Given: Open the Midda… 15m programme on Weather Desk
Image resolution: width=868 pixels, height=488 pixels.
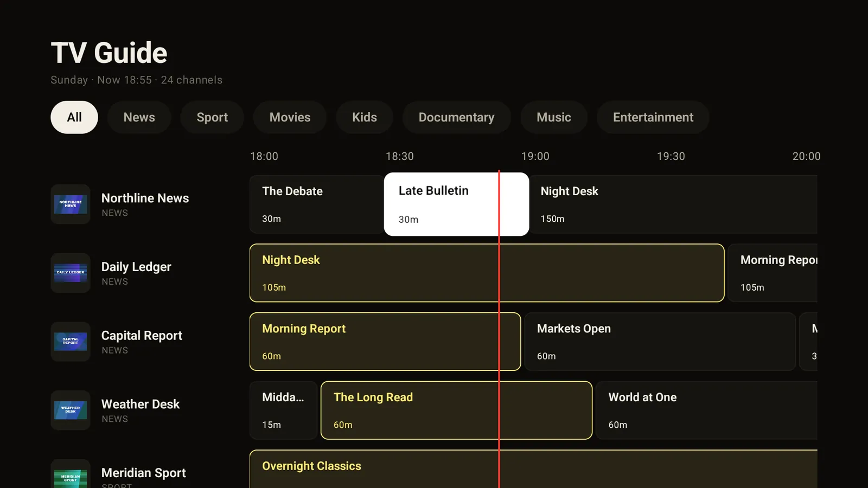Looking at the screenshot, I should pos(283,410).
